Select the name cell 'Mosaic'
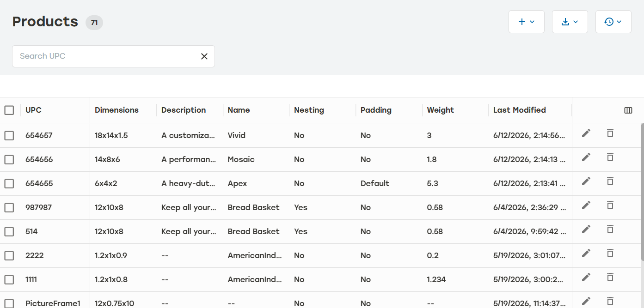The height and width of the screenshot is (308, 644). pyautogui.click(x=241, y=160)
